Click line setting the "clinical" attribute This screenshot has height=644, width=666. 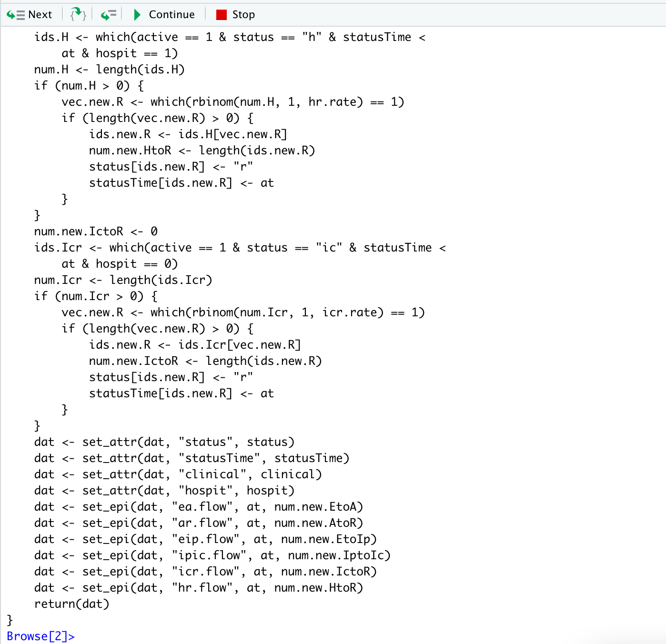178,474
